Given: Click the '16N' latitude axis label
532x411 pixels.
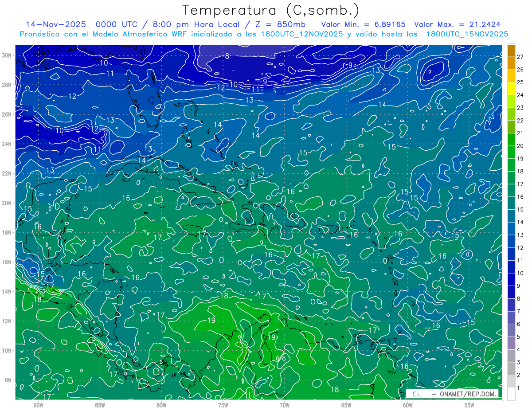Looking at the screenshot, I should (7, 262).
